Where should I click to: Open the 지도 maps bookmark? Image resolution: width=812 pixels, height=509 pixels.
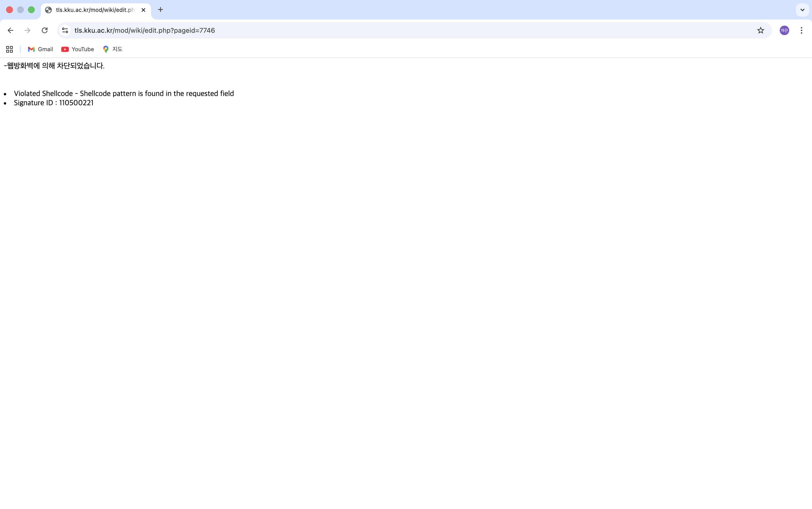(113, 49)
